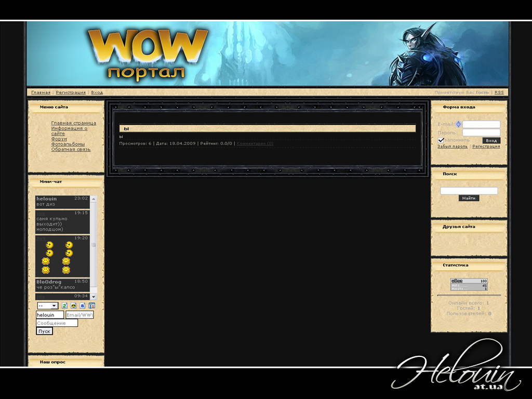Image resolution: width=532 pixels, height=399 pixels.
Task: Open 'Фотоальбомы' in the site menu
Action: click(68, 144)
